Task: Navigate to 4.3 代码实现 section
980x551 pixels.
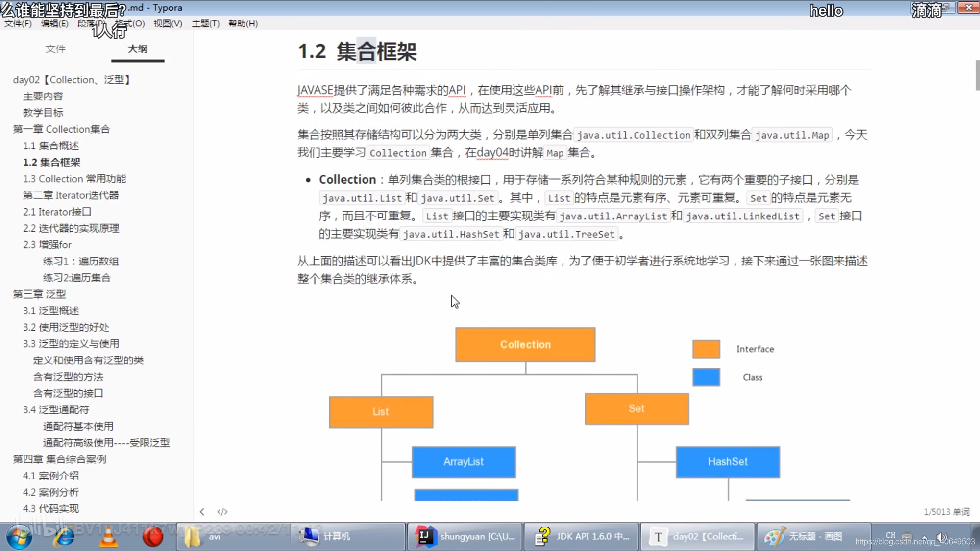Action: tap(50, 508)
